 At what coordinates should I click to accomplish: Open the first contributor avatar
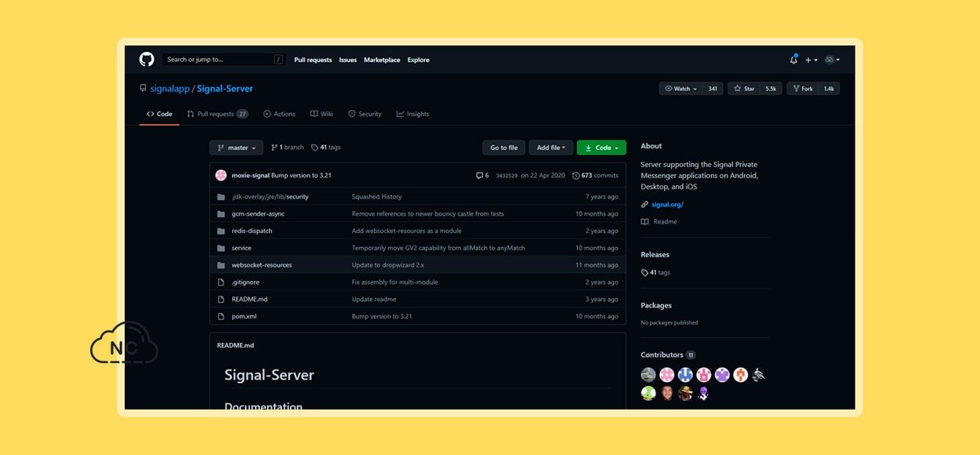click(x=648, y=375)
